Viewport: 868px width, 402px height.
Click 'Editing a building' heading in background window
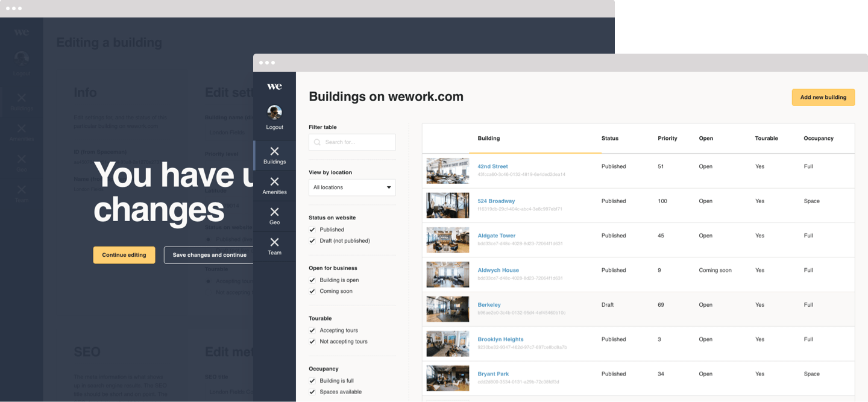point(109,43)
